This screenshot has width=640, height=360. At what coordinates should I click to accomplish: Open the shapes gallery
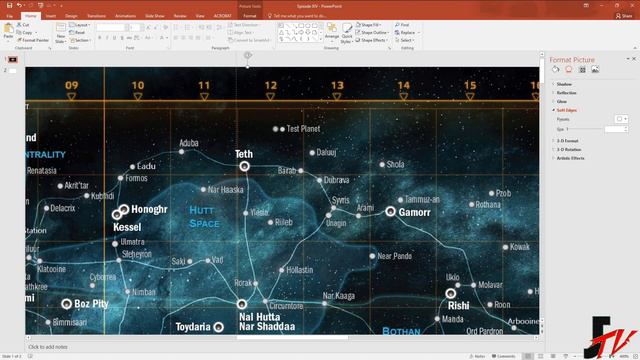pos(320,39)
